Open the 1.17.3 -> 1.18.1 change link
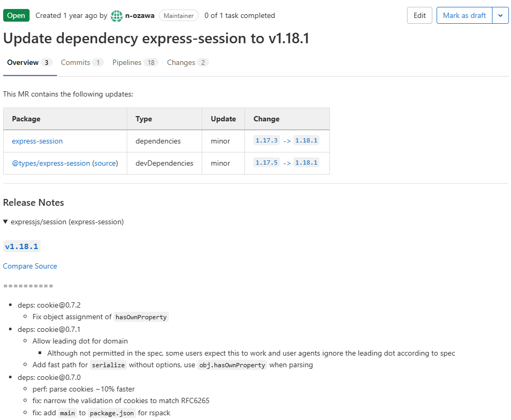This screenshot has width=511, height=420. [286, 140]
